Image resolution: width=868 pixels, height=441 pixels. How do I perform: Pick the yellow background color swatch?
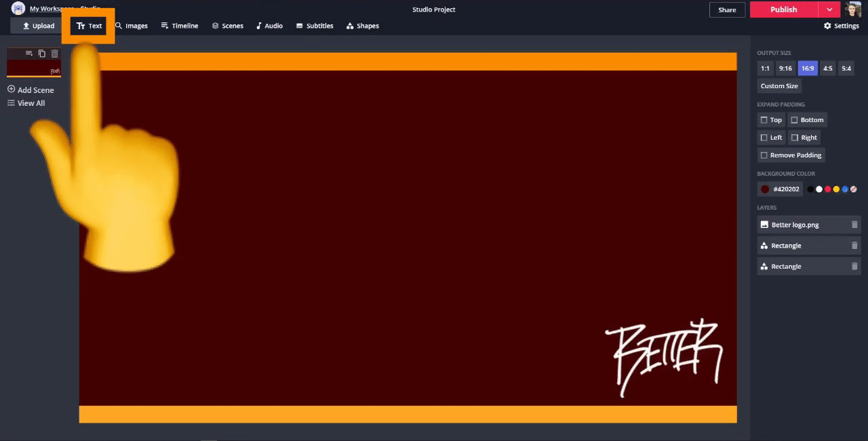point(836,189)
